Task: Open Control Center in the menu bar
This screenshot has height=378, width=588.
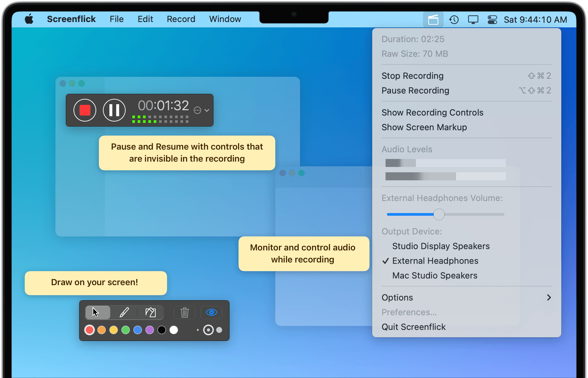Action: [x=492, y=20]
